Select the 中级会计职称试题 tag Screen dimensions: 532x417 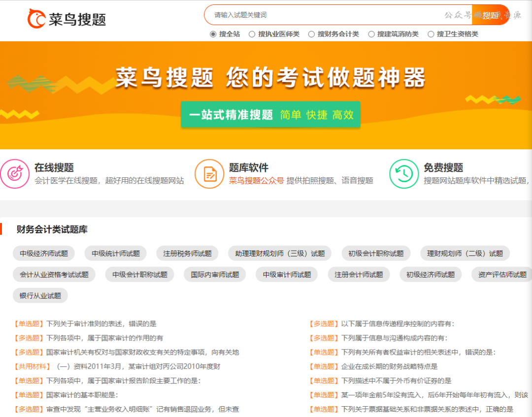(x=140, y=275)
